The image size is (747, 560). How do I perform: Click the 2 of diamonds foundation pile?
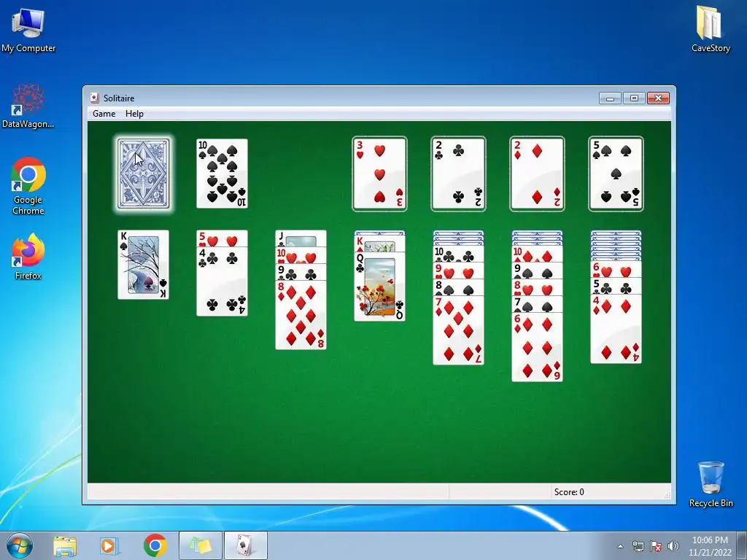click(537, 174)
